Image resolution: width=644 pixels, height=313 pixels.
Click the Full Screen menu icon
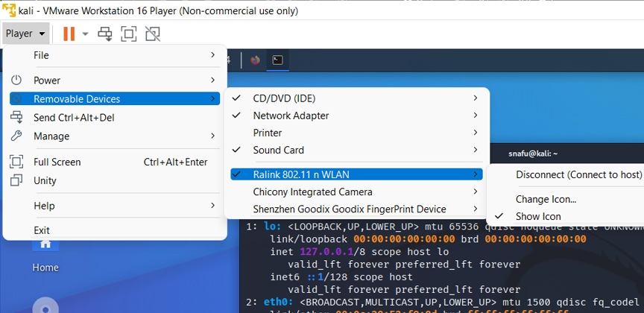(x=16, y=162)
